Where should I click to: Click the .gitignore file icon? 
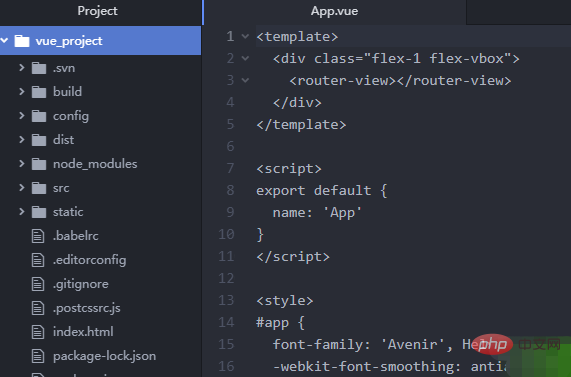click(38, 284)
